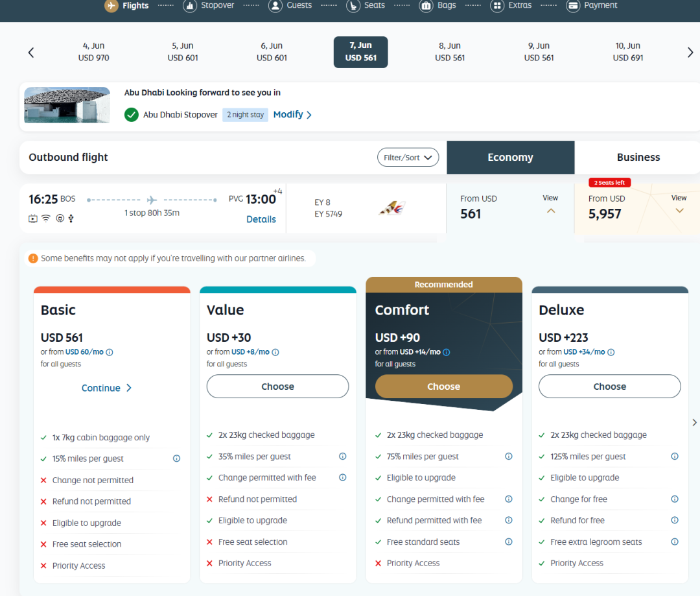Click the Seats step icon
The image size is (700, 596).
tap(353, 6)
